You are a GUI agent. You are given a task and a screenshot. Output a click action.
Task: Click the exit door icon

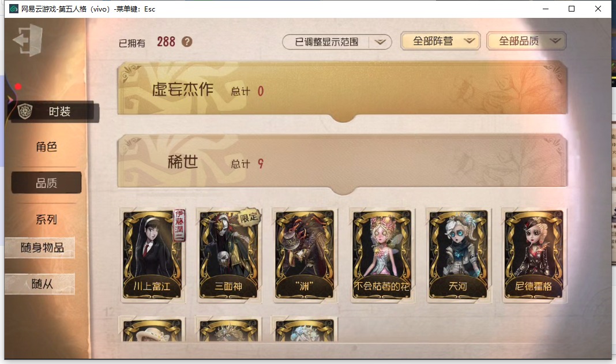point(28,40)
